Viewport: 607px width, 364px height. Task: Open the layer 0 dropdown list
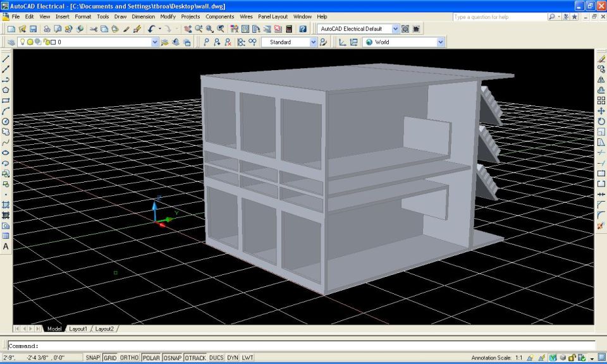pyautogui.click(x=154, y=42)
